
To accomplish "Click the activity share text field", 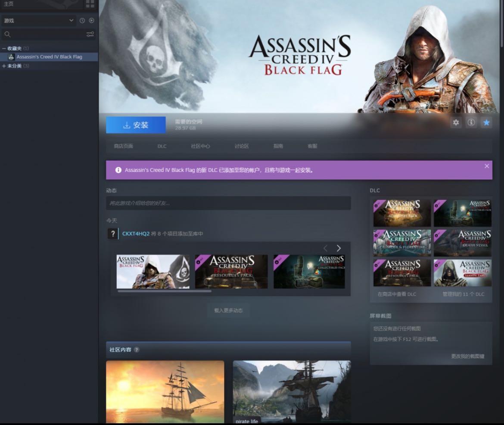I will click(229, 203).
